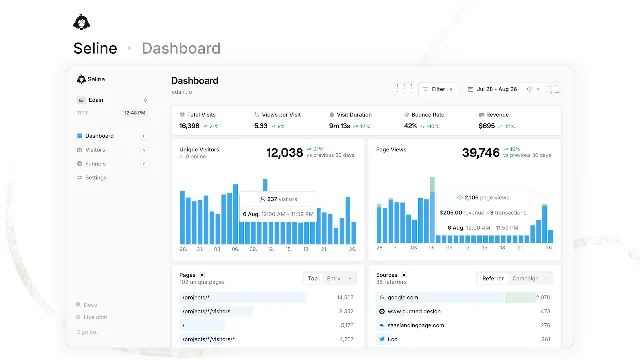This screenshot has height=360, width=640.
Task: Click the Settings sliders icon
Action: tap(80, 178)
